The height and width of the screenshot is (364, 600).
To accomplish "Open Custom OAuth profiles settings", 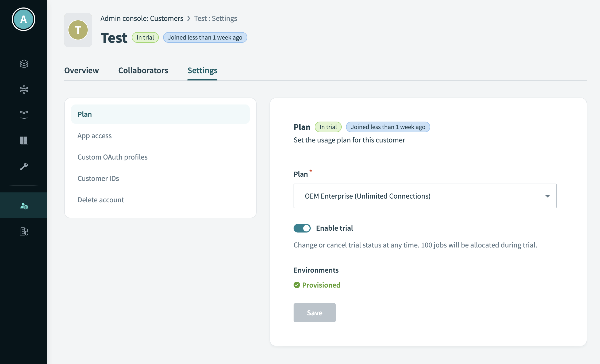I will [x=112, y=157].
